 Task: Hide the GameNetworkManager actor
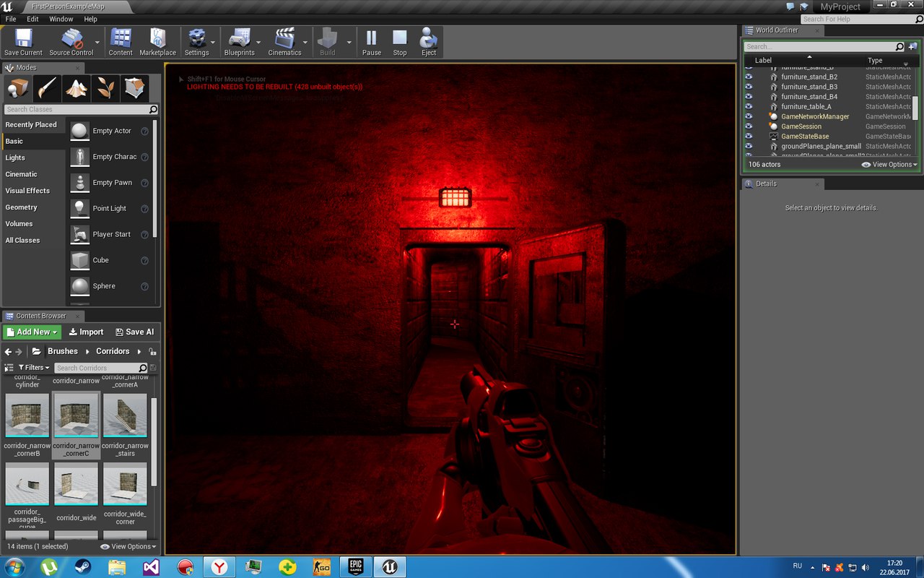[x=749, y=116]
